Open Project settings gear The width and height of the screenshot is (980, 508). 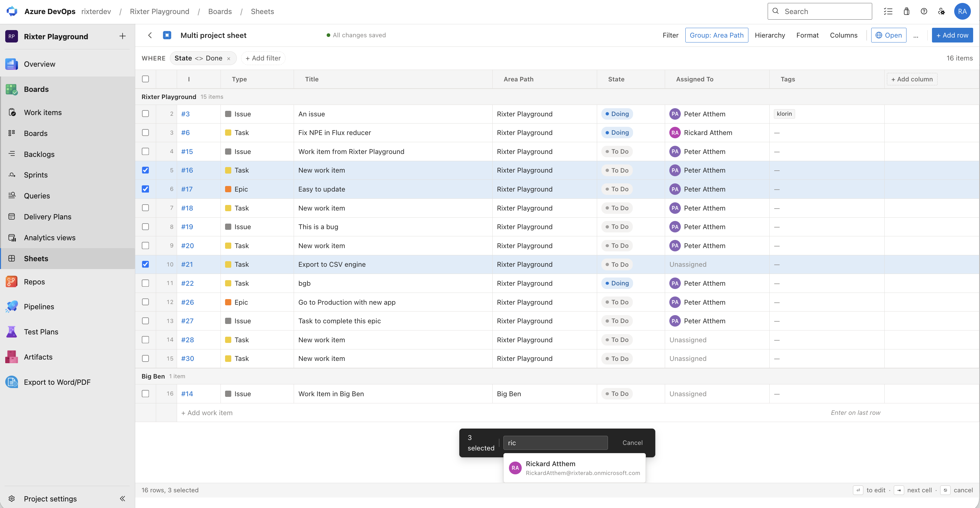pyautogui.click(x=12, y=499)
